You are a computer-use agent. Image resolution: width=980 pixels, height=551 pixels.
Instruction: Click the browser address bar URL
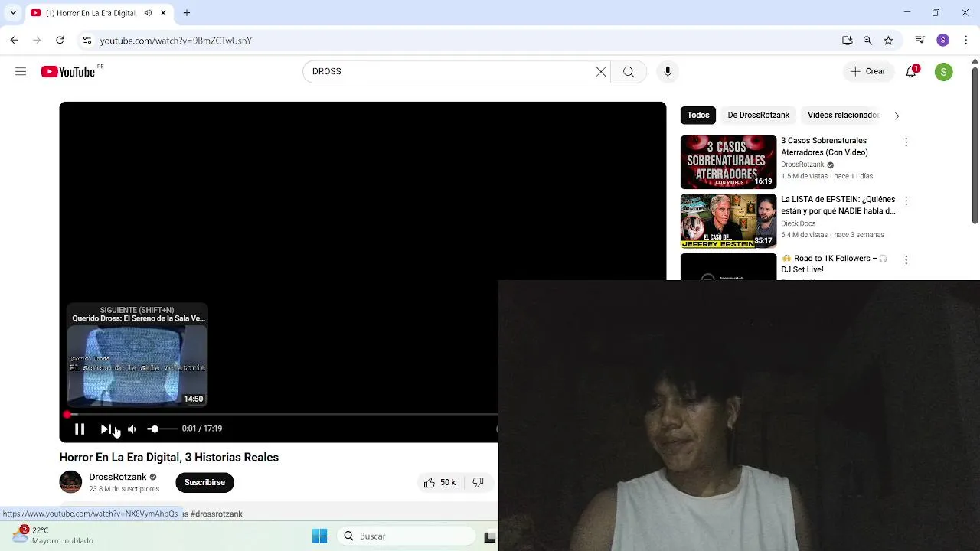pos(175,41)
